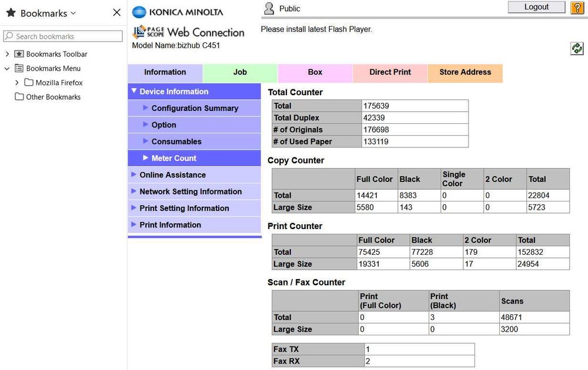
Task: Open Network Setting Information menu
Action: click(x=194, y=191)
